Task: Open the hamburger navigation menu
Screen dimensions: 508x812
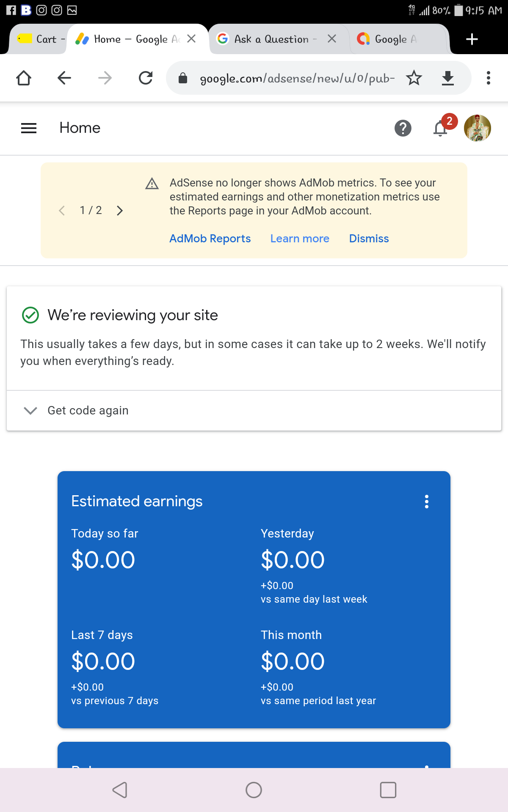Action: coord(29,128)
